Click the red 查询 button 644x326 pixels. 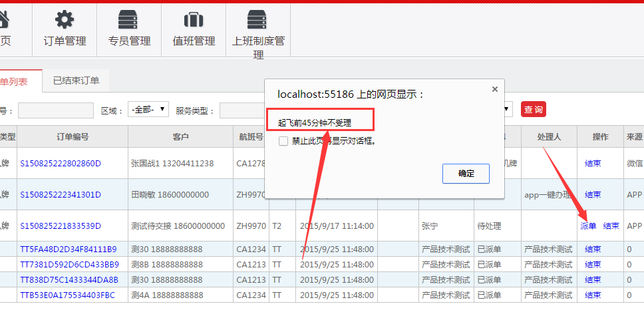533,110
